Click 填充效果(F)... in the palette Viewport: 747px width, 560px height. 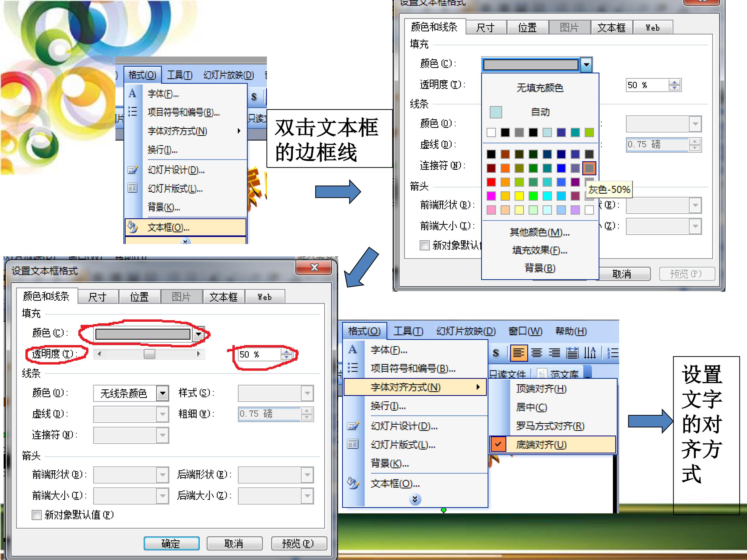point(540,250)
